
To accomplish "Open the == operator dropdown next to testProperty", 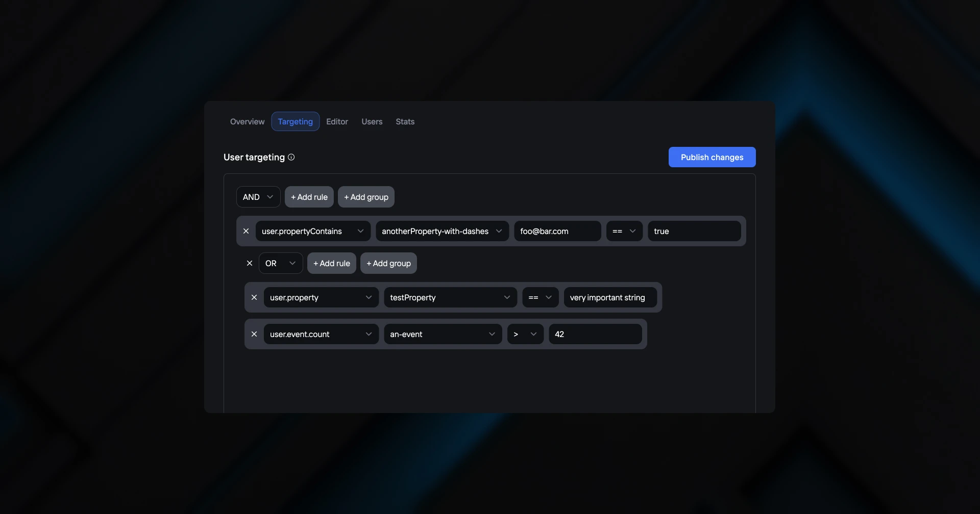I will tap(540, 297).
